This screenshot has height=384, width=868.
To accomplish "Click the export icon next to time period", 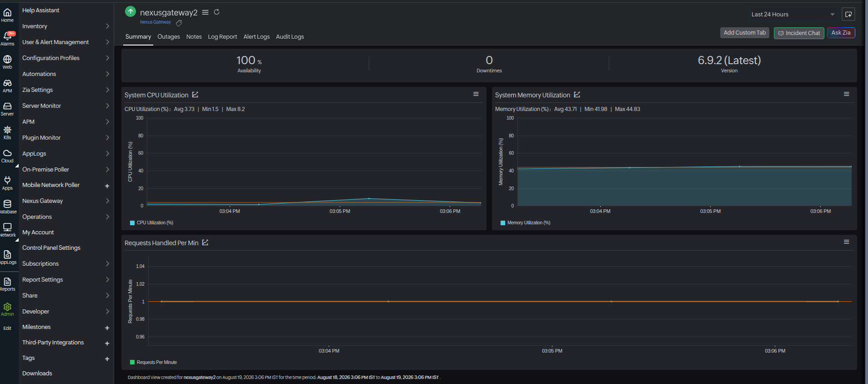I will pyautogui.click(x=848, y=14).
